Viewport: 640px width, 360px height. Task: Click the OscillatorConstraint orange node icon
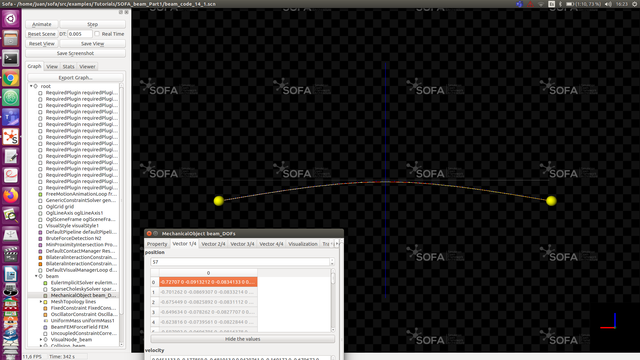coord(45,314)
